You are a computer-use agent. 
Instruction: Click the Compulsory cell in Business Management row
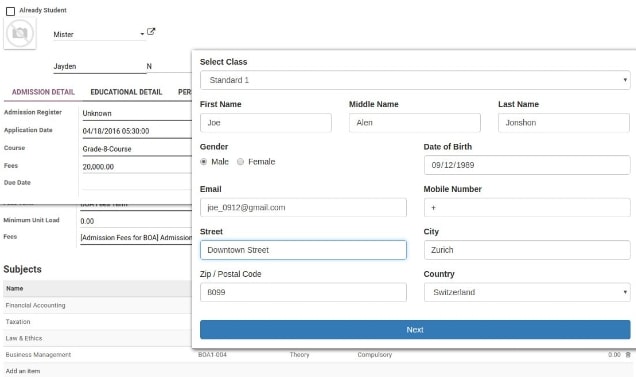point(374,355)
